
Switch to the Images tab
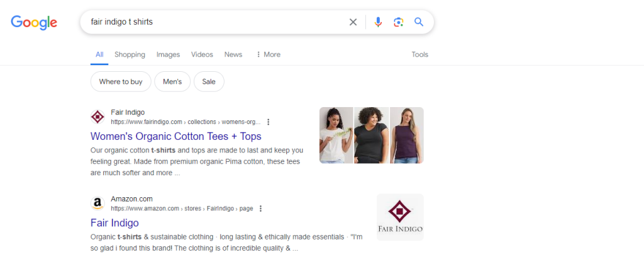click(x=168, y=54)
